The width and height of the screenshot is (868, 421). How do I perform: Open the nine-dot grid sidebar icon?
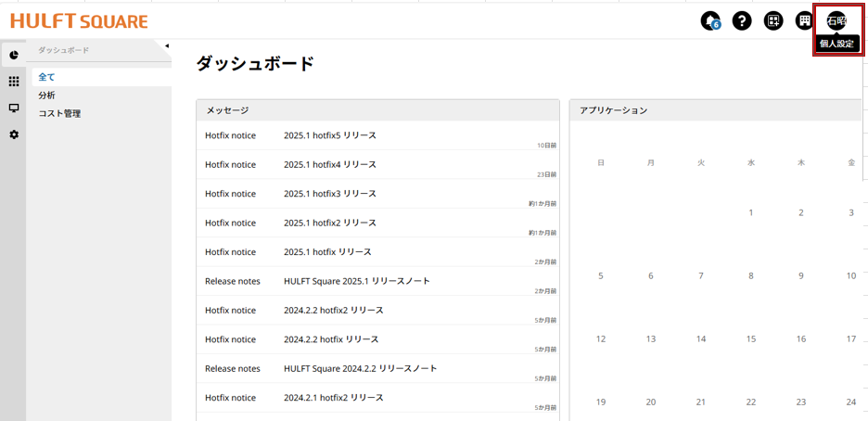pos(14,82)
